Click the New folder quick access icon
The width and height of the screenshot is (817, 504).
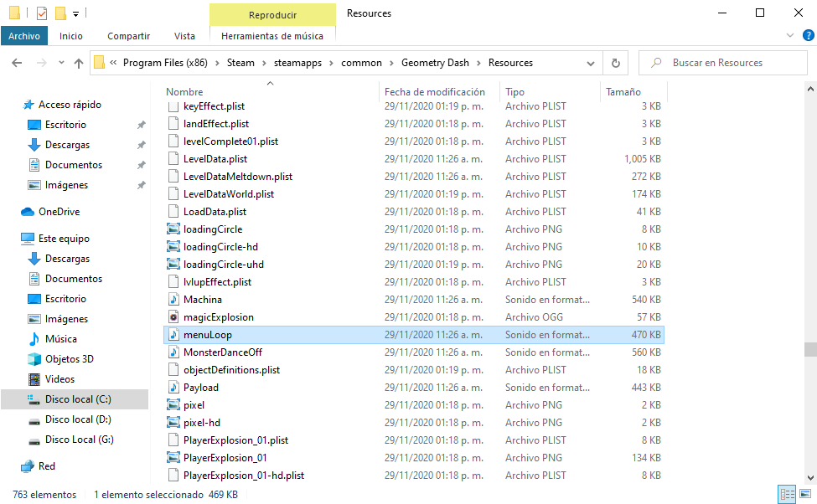60,13
